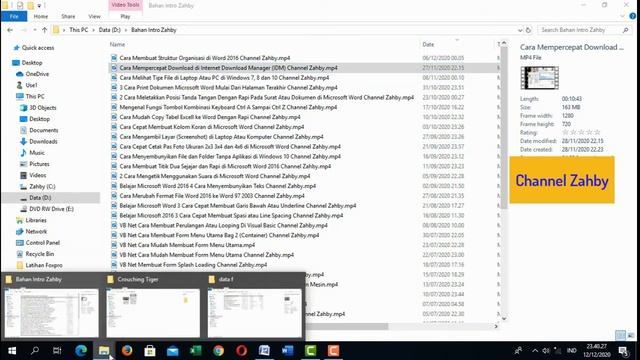Select DVD RW Drive (E:)
The width and height of the screenshot is (640, 360).
click(x=51, y=209)
